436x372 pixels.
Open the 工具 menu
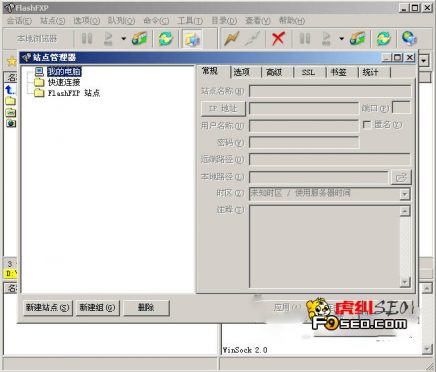[190, 21]
